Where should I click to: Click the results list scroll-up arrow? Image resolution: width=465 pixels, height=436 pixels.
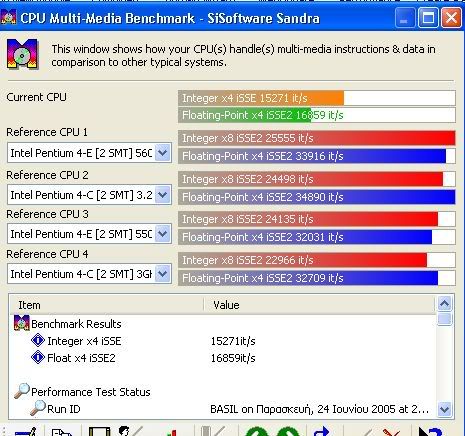(x=444, y=304)
